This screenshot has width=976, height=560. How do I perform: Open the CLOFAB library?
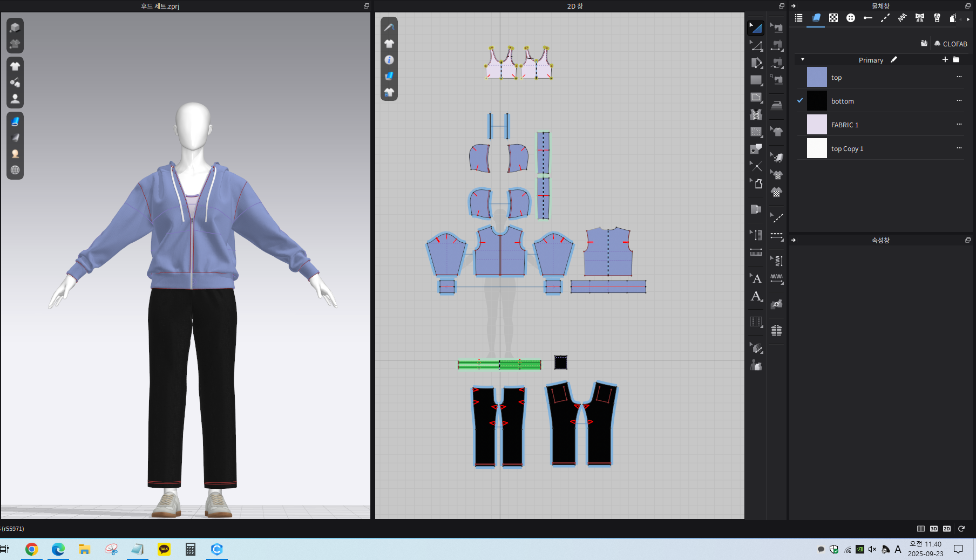pyautogui.click(x=951, y=44)
